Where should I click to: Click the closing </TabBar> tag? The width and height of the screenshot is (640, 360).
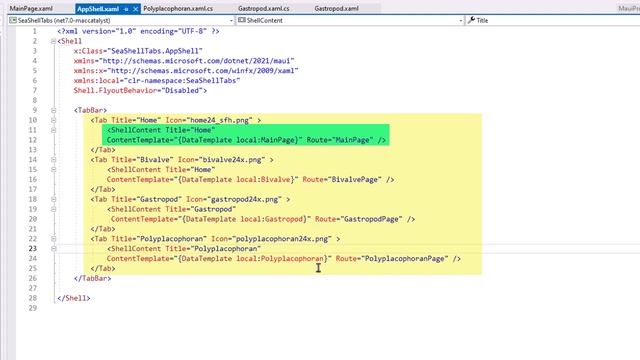(92, 278)
